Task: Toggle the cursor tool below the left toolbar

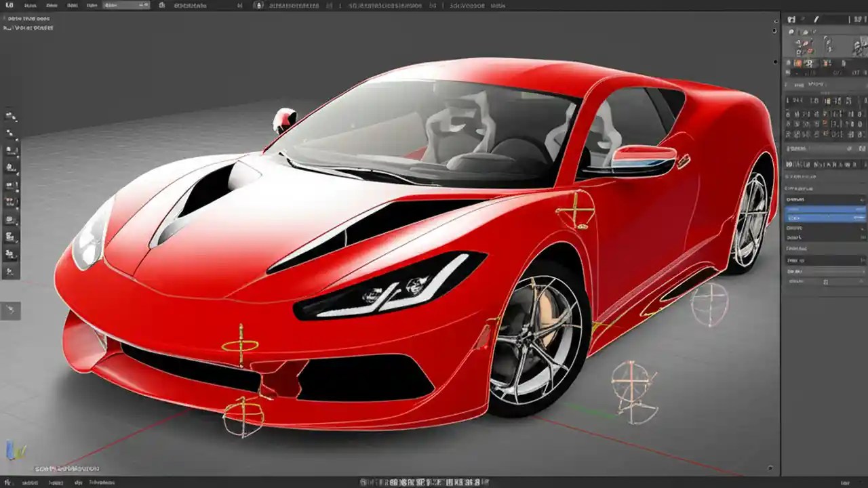Action: tap(11, 309)
